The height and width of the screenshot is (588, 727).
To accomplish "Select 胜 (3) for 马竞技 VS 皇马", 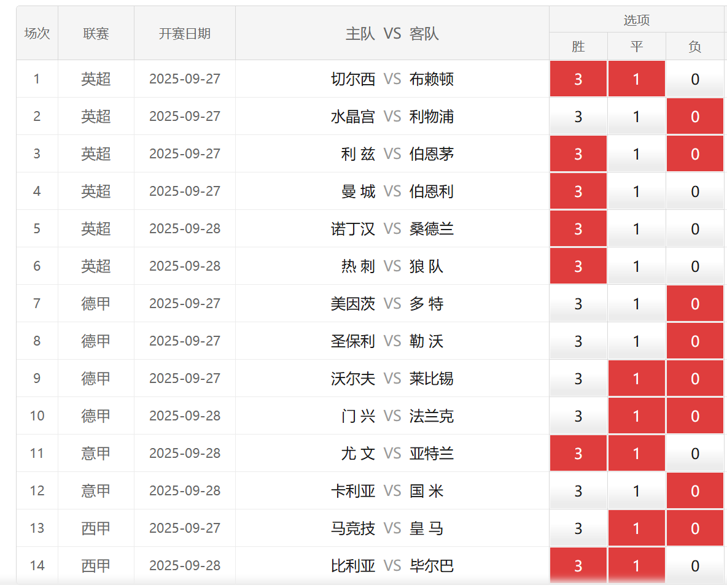I will 578,528.
